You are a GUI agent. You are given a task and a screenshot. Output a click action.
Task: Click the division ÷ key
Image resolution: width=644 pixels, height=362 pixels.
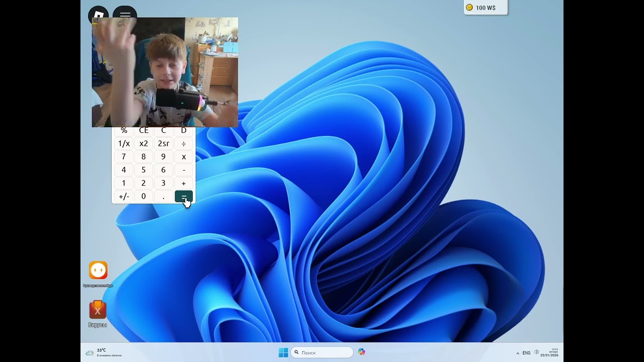point(184,143)
